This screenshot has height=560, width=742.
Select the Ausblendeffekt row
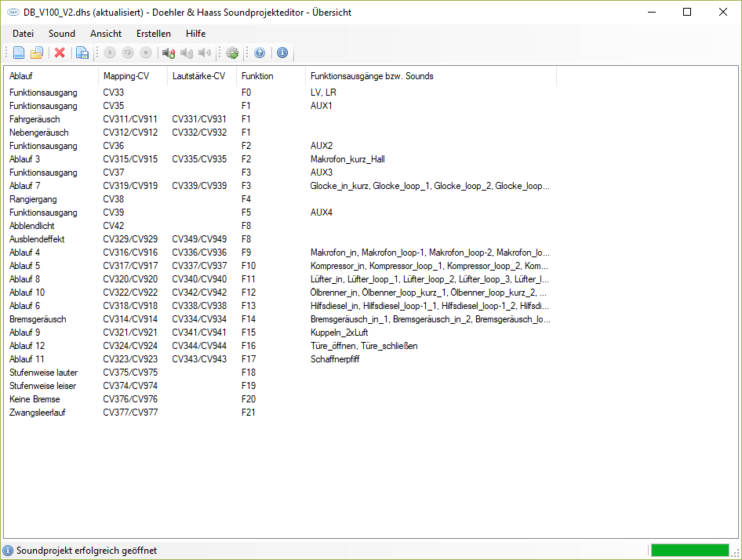point(281,239)
